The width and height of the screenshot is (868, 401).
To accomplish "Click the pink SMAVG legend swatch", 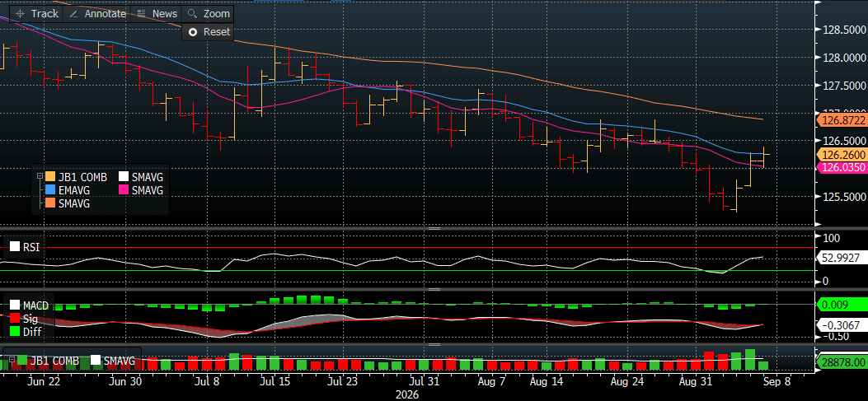I will [x=124, y=190].
